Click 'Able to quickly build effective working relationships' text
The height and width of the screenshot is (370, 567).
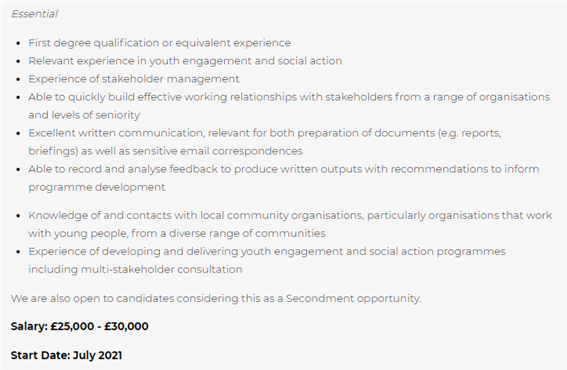tap(162, 97)
